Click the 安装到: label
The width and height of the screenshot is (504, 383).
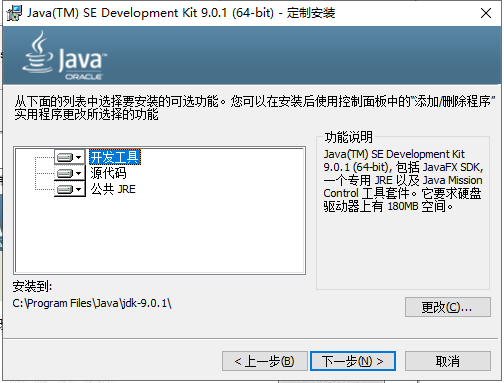coord(32,286)
